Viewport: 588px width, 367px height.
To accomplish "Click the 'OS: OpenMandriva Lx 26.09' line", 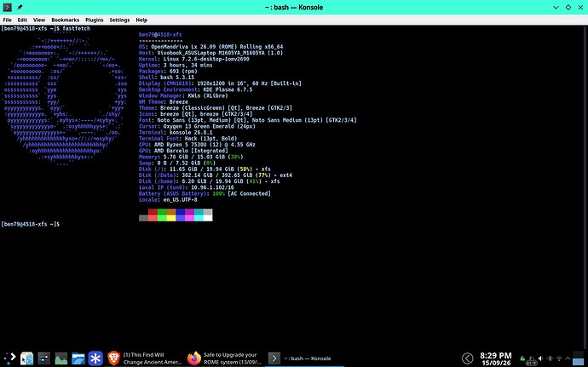I will [210, 47].
